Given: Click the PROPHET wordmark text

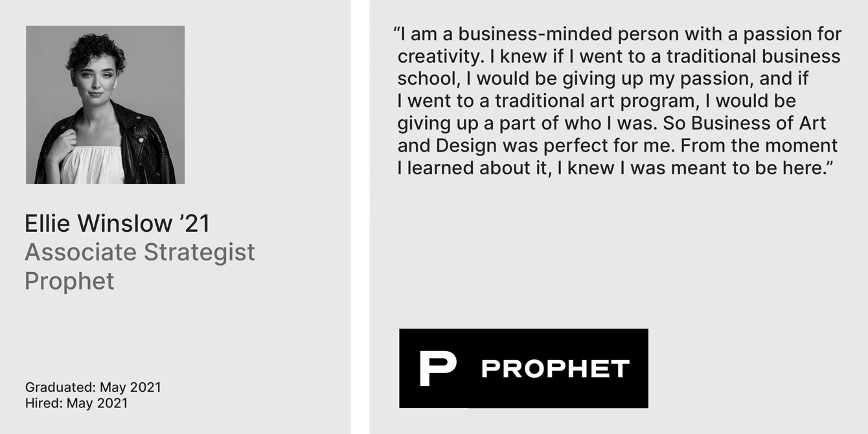Looking at the screenshot, I should click(555, 369).
